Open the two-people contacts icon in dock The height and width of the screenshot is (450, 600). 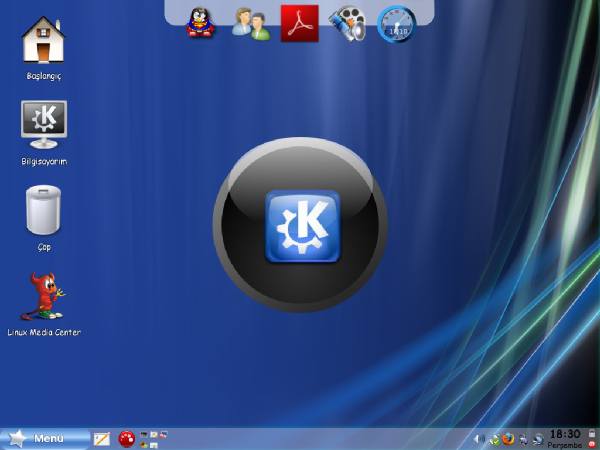(x=251, y=24)
